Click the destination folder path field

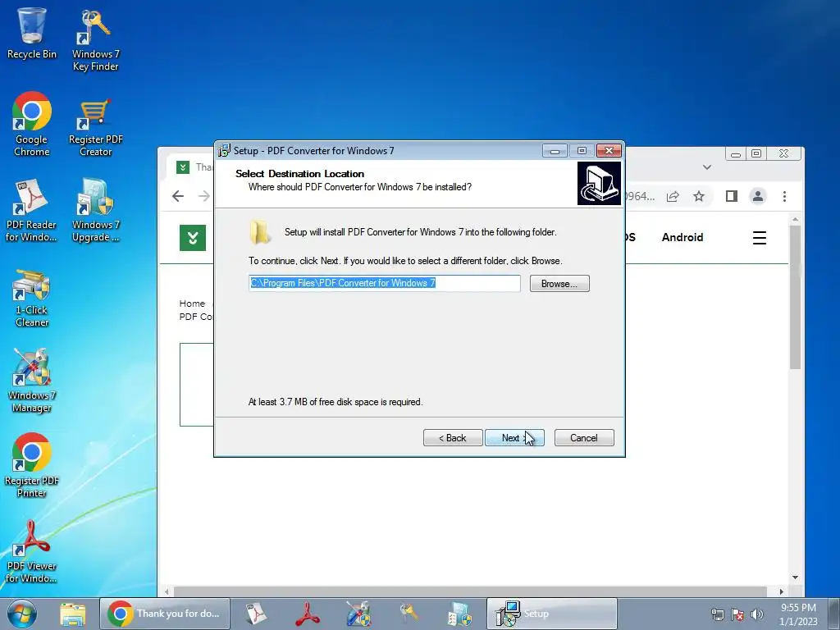(384, 283)
